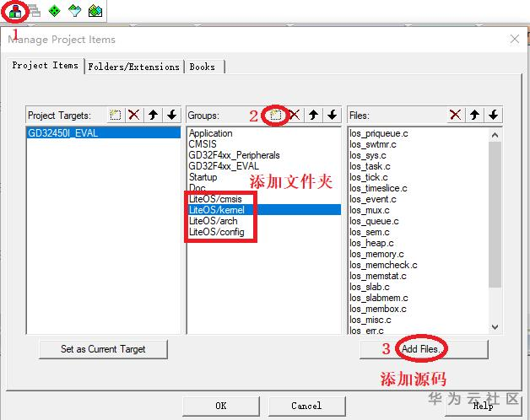Delete the selected Group
This screenshot has height=420, width=530.
click(x=295, y=116)
